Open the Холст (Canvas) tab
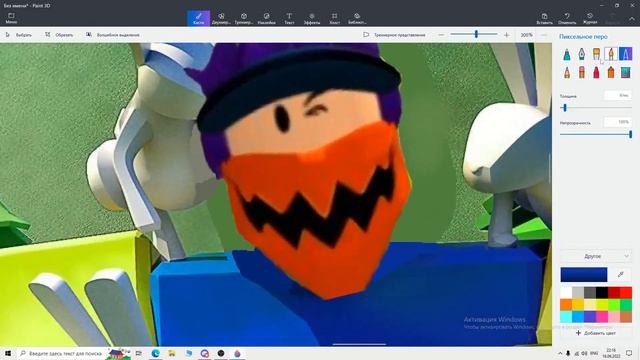Viewport: 640px width, 360px height. pos(334,18)
